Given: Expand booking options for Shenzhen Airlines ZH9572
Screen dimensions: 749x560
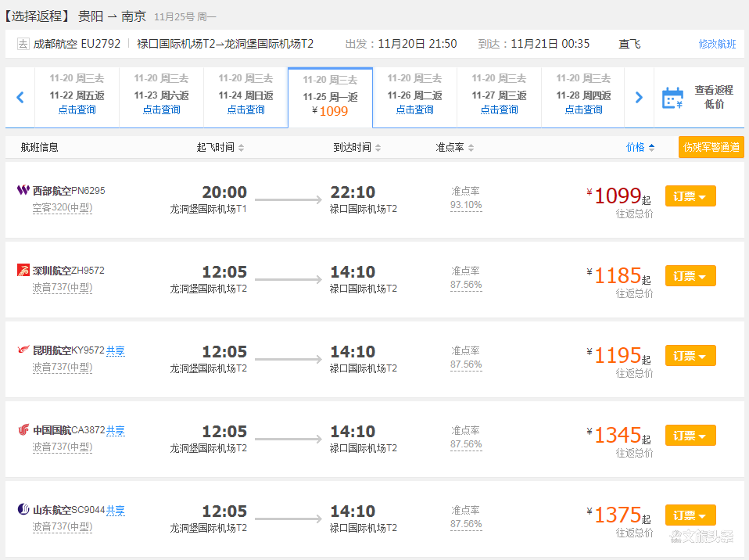Looking at the screenshot, I should (x=690, y=276).
